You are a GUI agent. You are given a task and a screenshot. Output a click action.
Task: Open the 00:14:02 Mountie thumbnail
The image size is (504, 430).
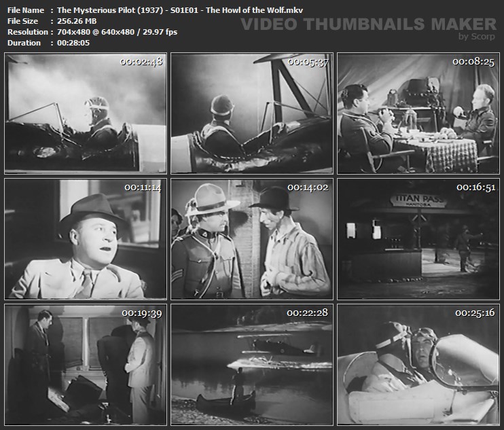click(252, 239)
